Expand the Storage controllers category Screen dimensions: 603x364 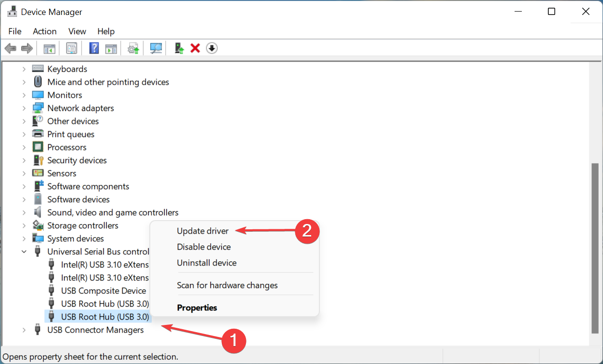(x=24, y=225)
